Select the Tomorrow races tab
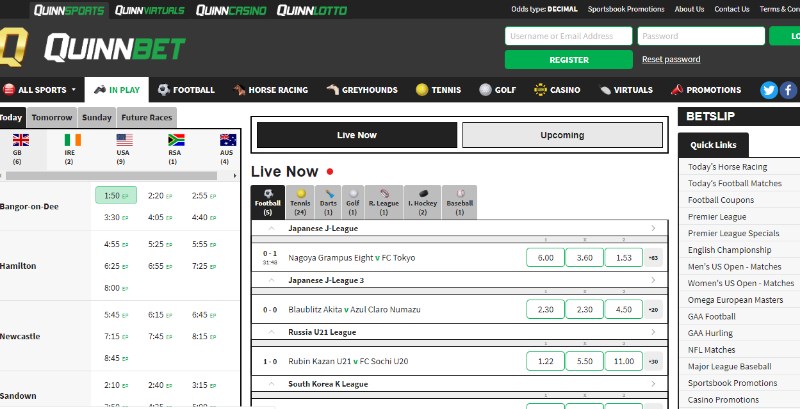This screenshot has width=800, height=409. point(52,117)
